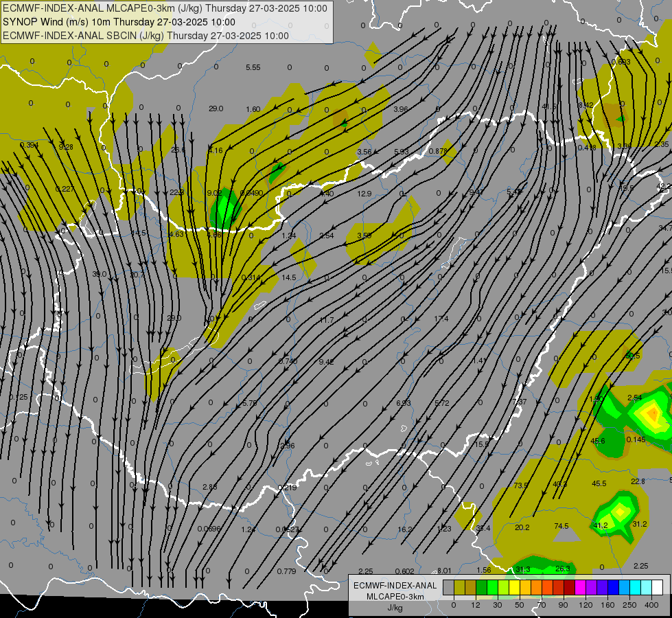
Task: Click the map value 0.878
Action: [438, 151]
